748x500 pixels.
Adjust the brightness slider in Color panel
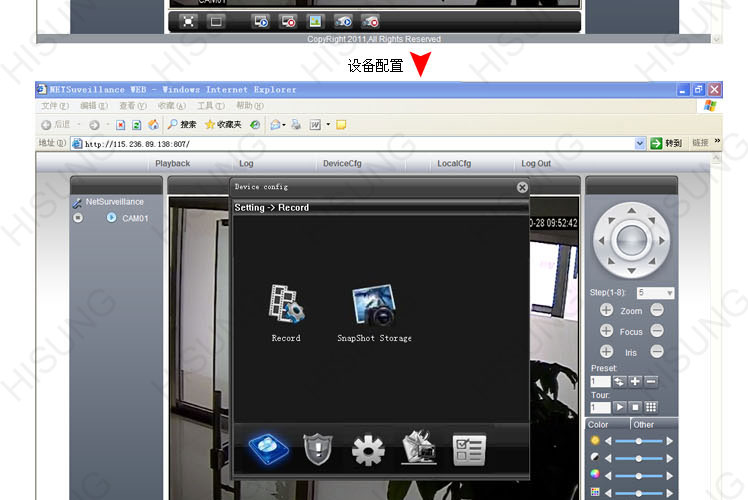point(637,441)
